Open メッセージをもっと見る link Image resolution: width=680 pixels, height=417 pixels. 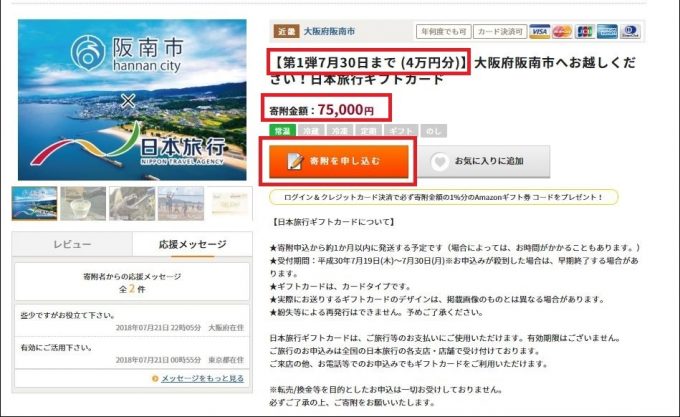203,378
